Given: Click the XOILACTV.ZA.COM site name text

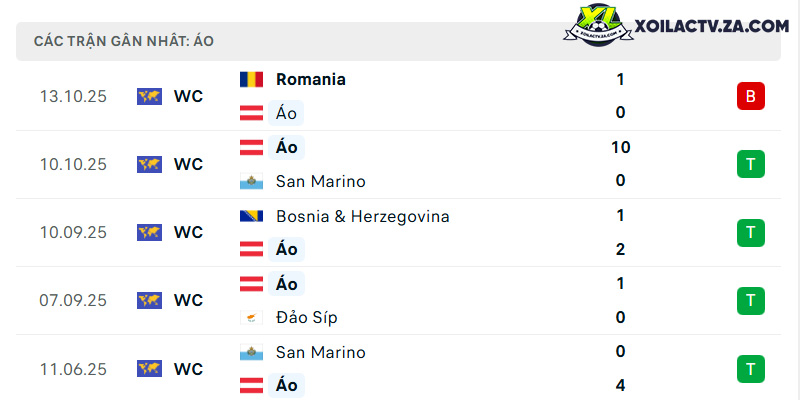Looking at the screenshot, I should pos(711,26).
